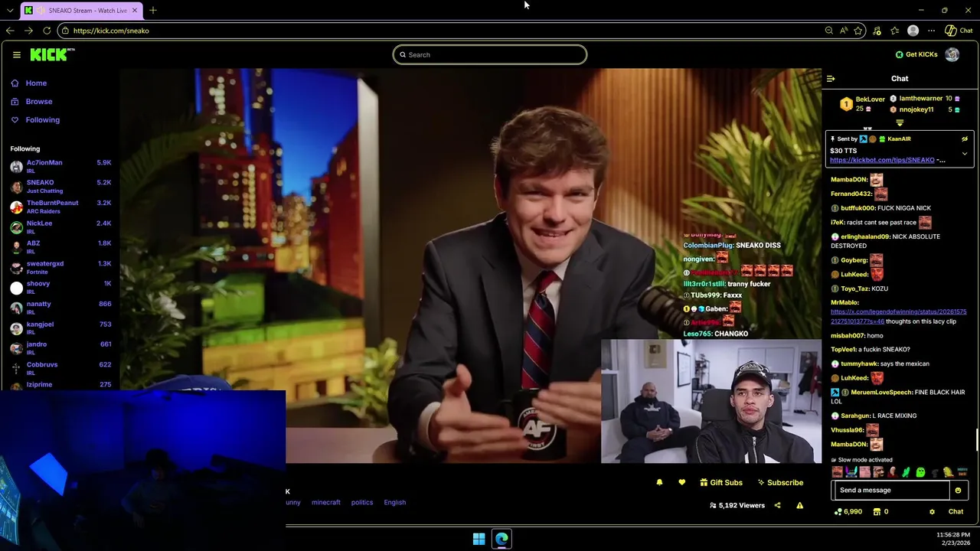Open Cobbruvs channel in Following list
The image size is (980, 551).
pyautogui.click(x=60, y=368)
